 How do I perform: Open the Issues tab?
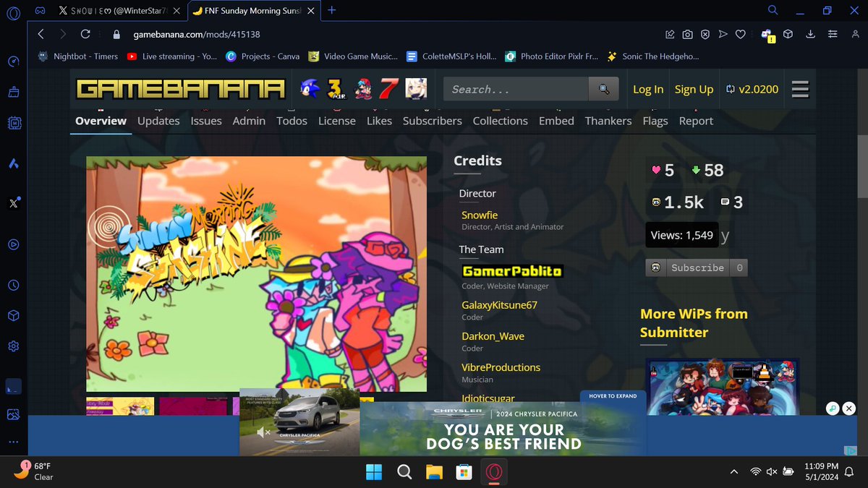point(206,121)
